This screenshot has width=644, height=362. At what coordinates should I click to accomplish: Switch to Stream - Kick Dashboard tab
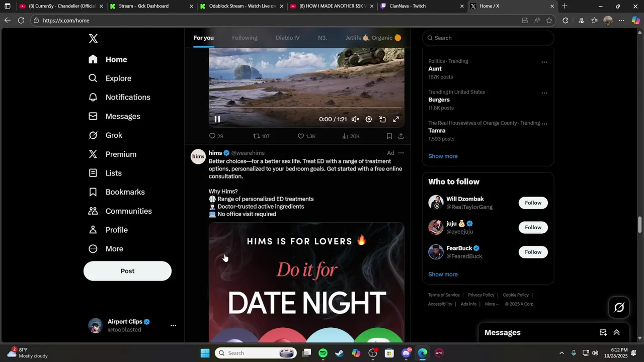[151, 6]
